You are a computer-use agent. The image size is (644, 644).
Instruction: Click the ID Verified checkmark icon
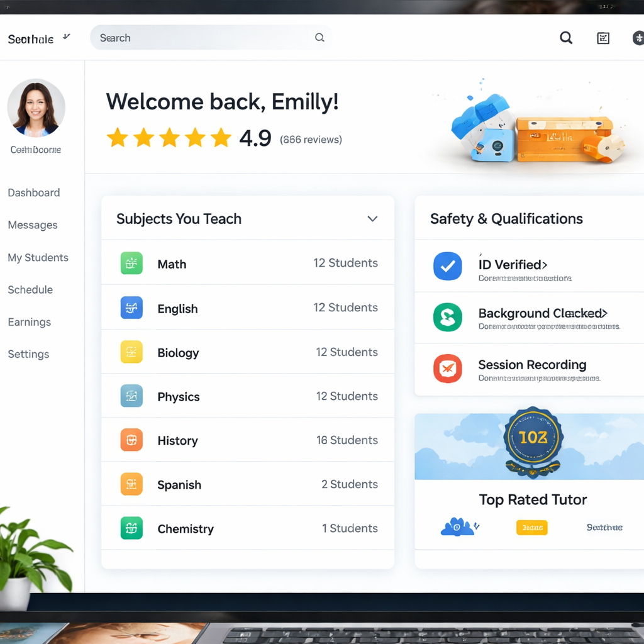pyautogui.click(x=447, y=267)
